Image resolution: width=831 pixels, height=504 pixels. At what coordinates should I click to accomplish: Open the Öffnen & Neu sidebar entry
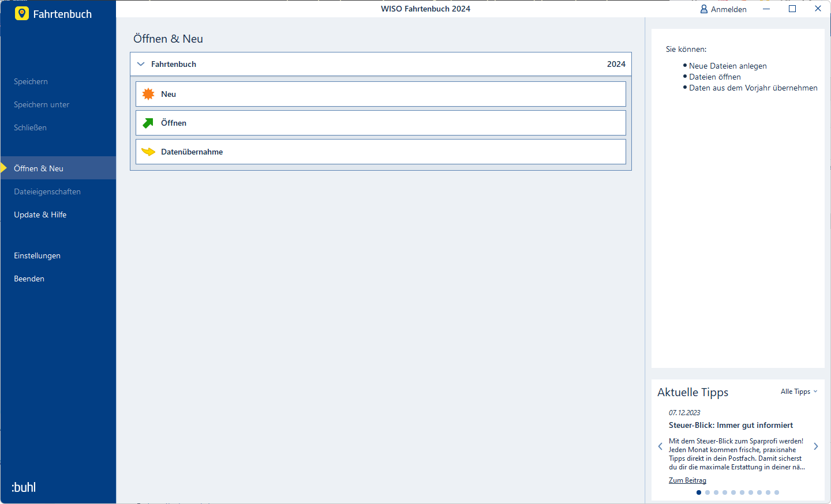click(x=58, y=168)
